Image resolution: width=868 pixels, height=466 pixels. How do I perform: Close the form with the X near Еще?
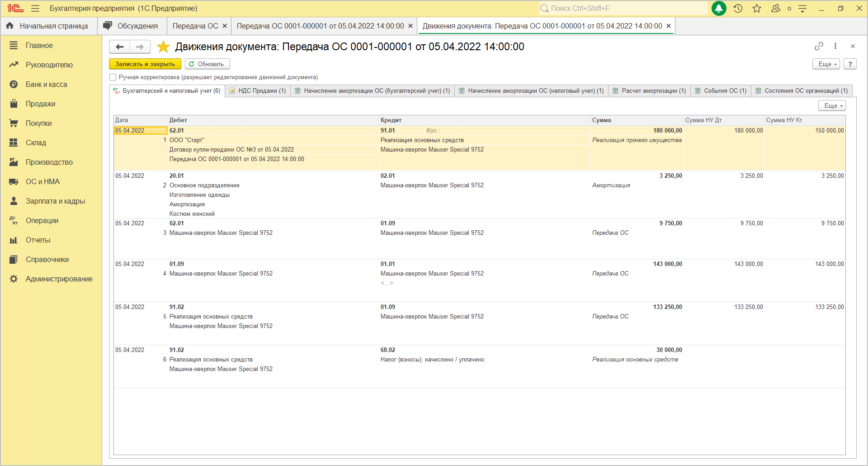[x=853, y=46]
